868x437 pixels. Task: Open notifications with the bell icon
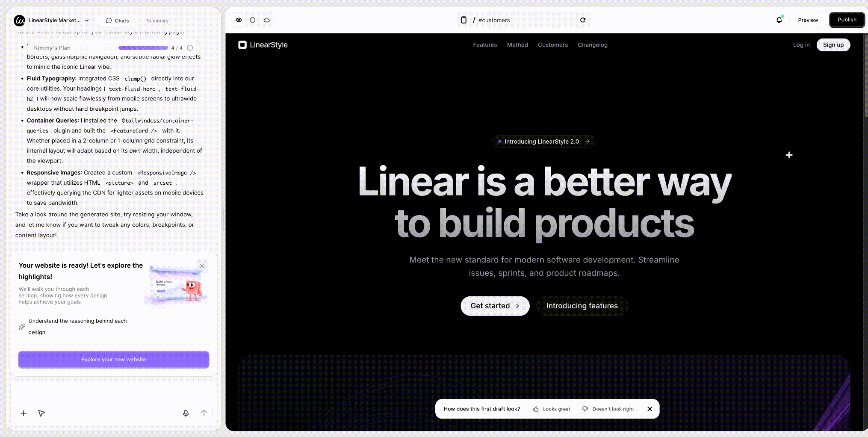click(x=779, y=20)
